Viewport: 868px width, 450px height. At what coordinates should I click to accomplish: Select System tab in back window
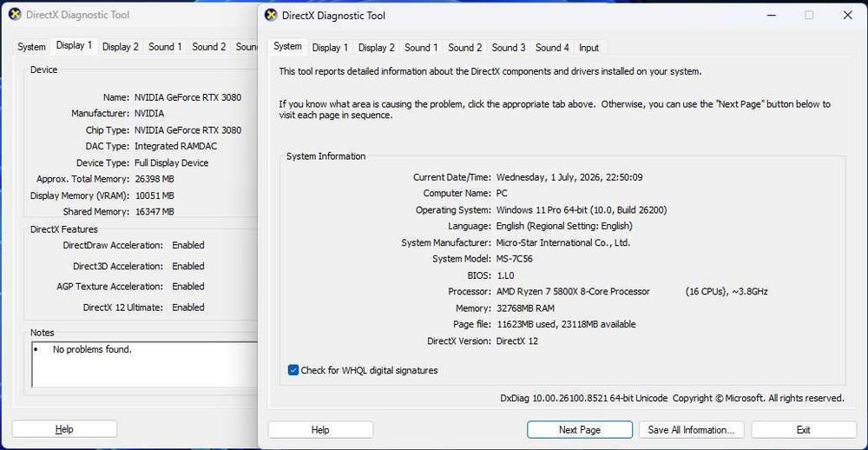pyautogui.click(x=31, y=47)
